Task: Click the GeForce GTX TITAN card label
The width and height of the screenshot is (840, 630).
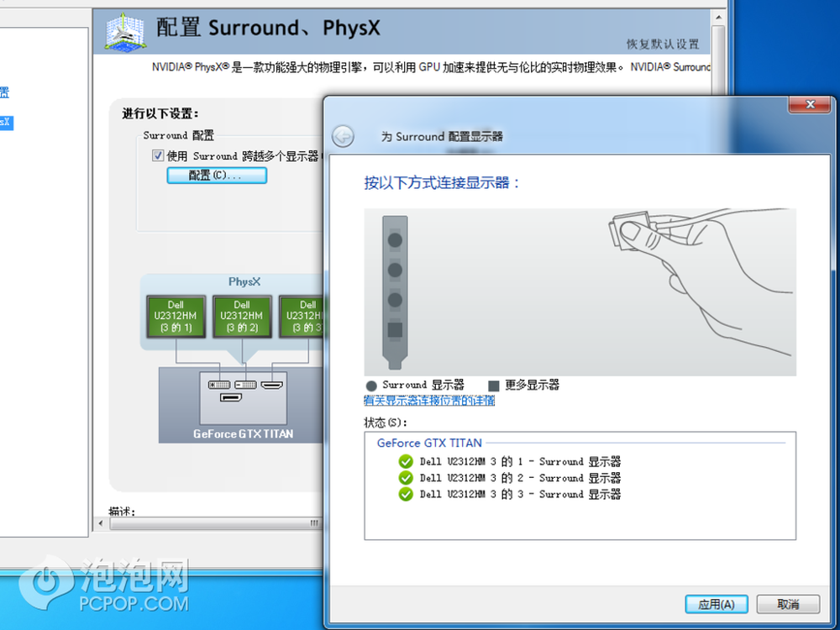Action: tap(244, 434)
